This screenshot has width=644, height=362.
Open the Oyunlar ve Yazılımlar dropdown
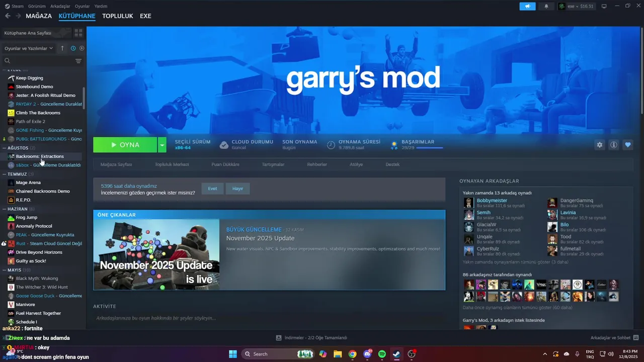[29, 48]
